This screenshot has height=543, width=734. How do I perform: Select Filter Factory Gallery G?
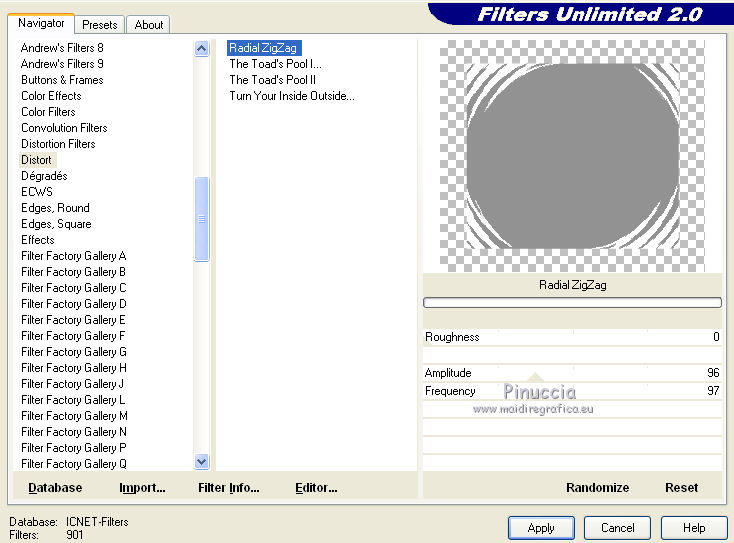pyautogui.click(x=73, y=351)
